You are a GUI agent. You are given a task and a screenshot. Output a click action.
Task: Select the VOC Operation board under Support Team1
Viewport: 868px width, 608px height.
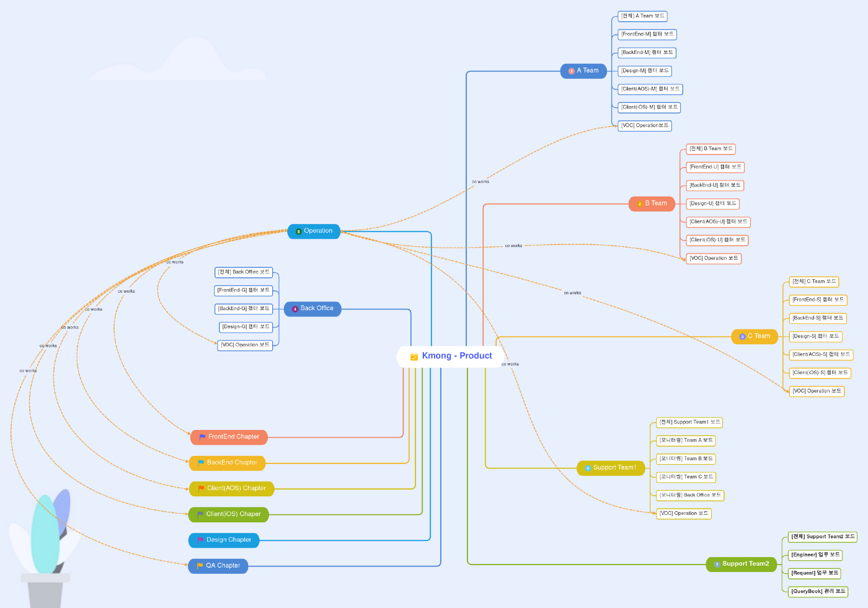[684, 514]
